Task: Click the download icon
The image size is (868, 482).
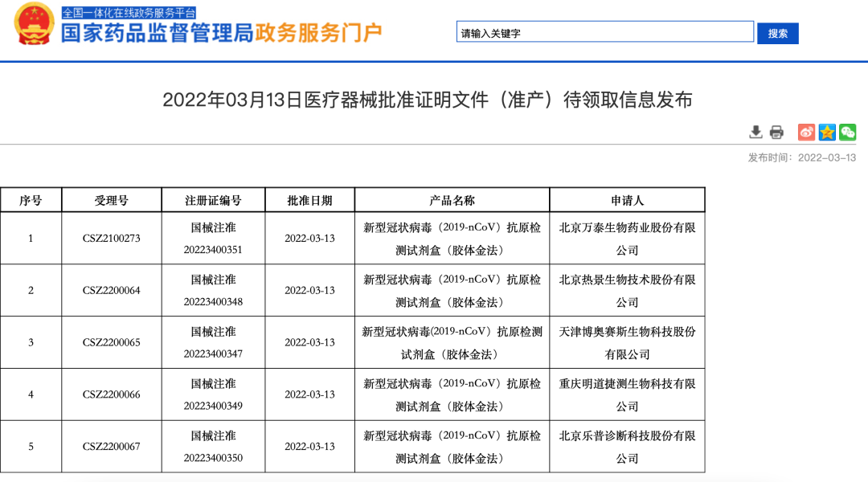Action: coord(755,133)
